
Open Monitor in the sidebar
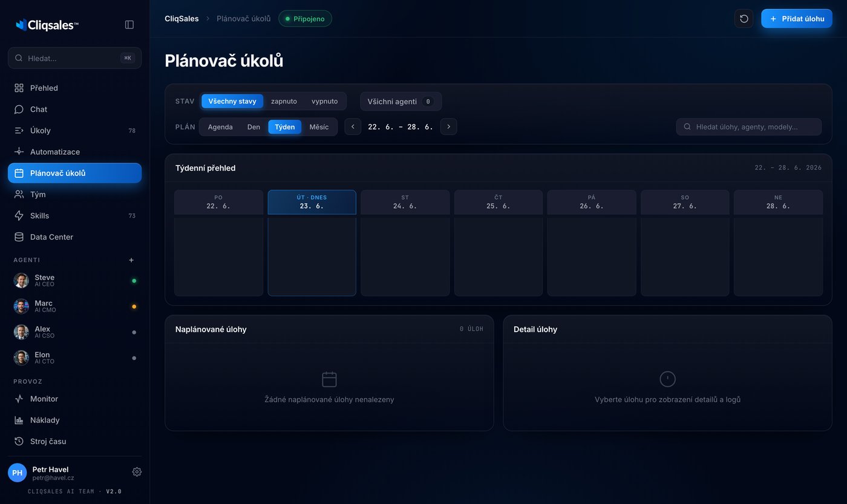click(74, 399)
